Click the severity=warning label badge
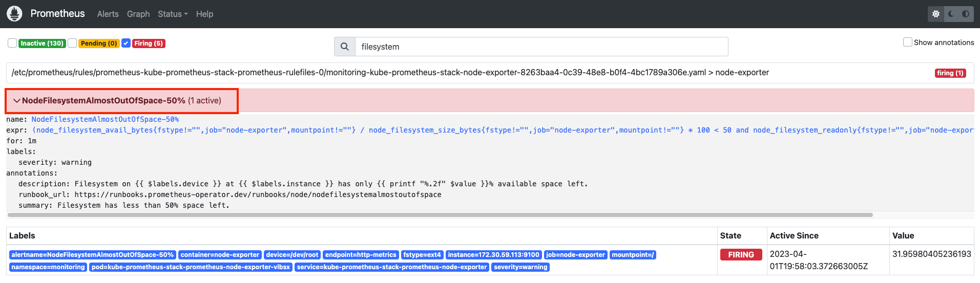The width and height of the screenshot is (980, 283). point(520,267)
